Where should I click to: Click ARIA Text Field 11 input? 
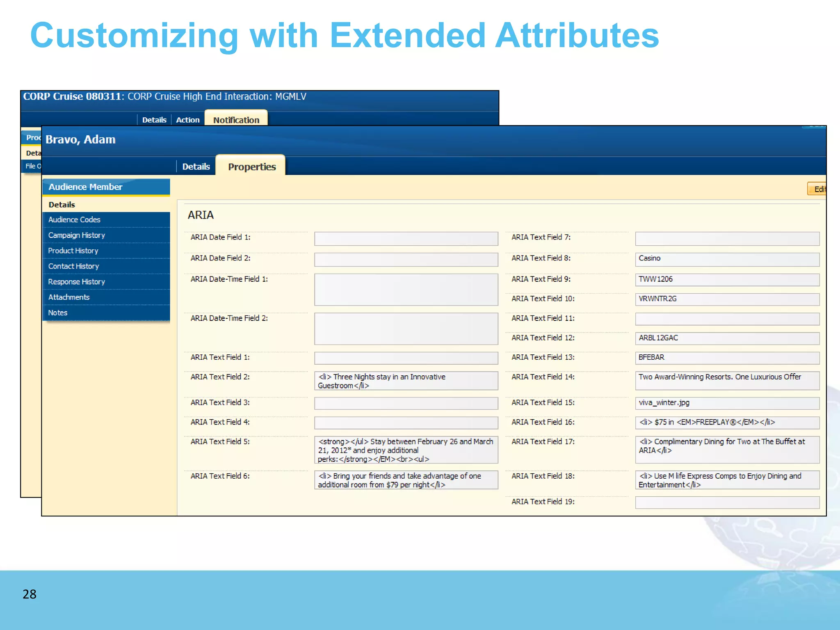coord(727,319)
